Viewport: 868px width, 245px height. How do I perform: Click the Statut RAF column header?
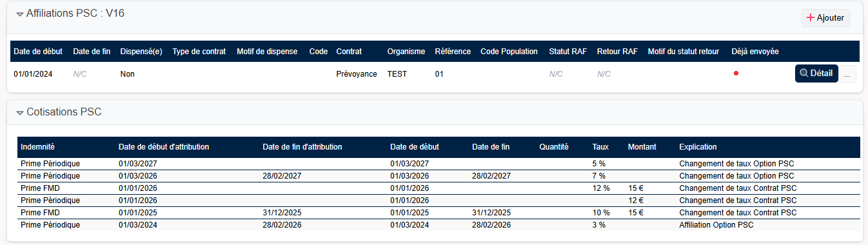(567, 52)
